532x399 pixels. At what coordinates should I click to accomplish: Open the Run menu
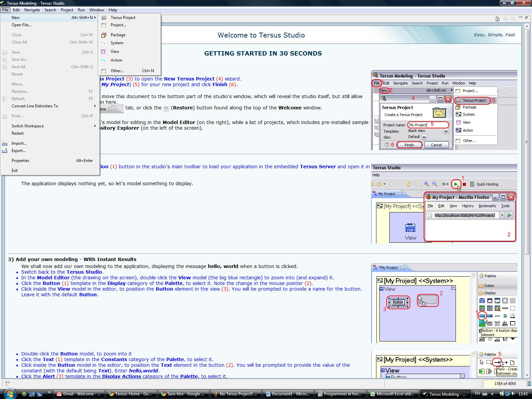coord(81,10)
